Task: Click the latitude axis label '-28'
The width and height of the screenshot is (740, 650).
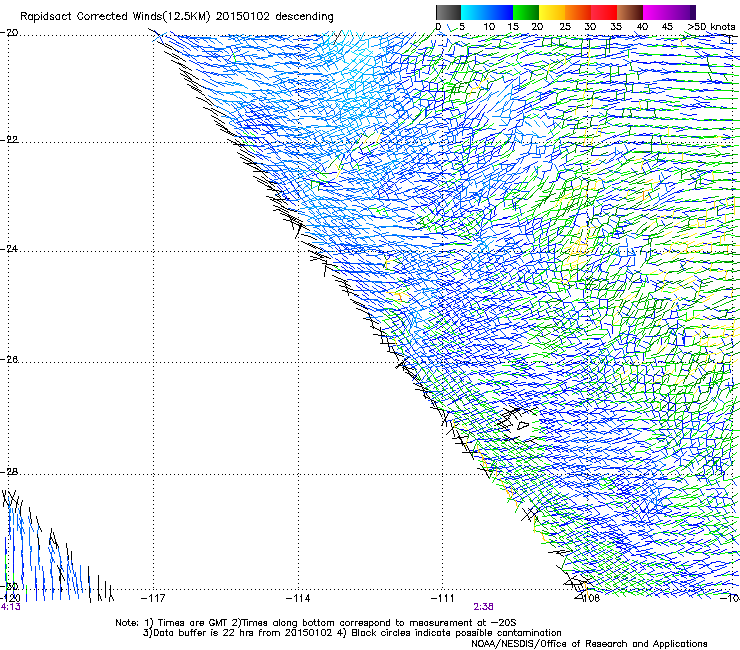Action: point(9,471)
